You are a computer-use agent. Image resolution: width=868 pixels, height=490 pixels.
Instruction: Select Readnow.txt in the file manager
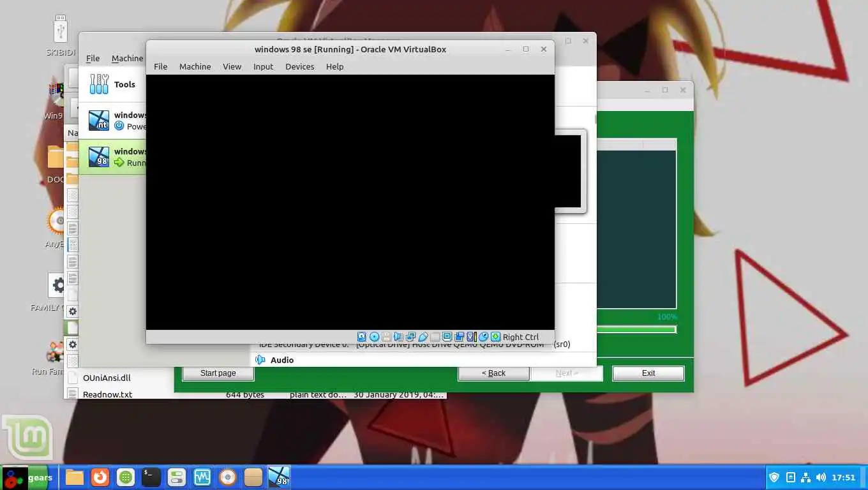click(107, 394)
